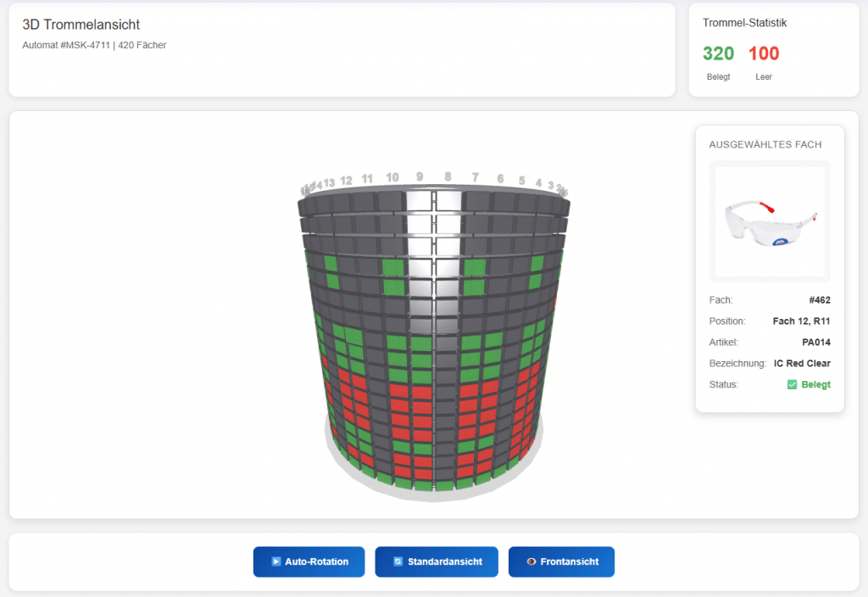Click the Fach number #462
The height and width of the screenshot is (597, 868).
pos(819,299)
